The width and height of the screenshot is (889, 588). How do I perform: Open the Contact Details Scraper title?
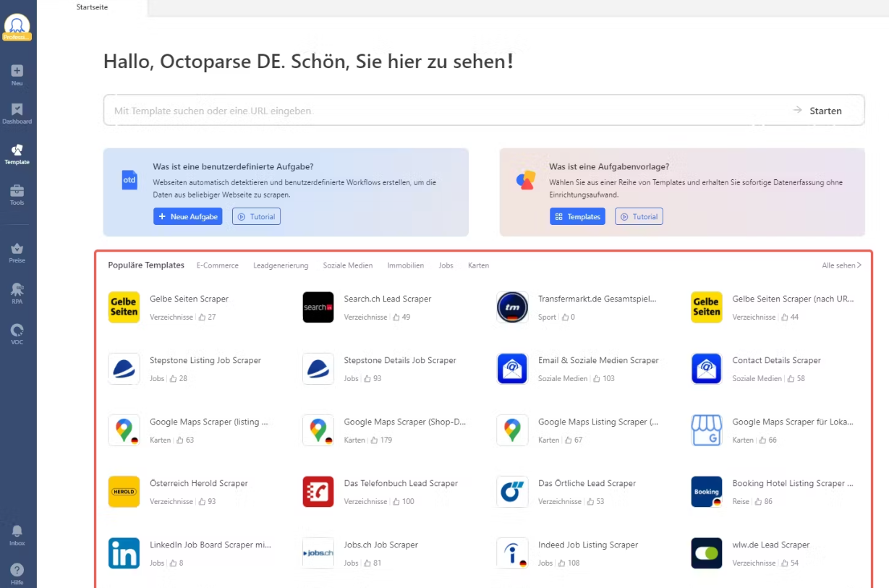pyautogui.click(x=777, y=360)
